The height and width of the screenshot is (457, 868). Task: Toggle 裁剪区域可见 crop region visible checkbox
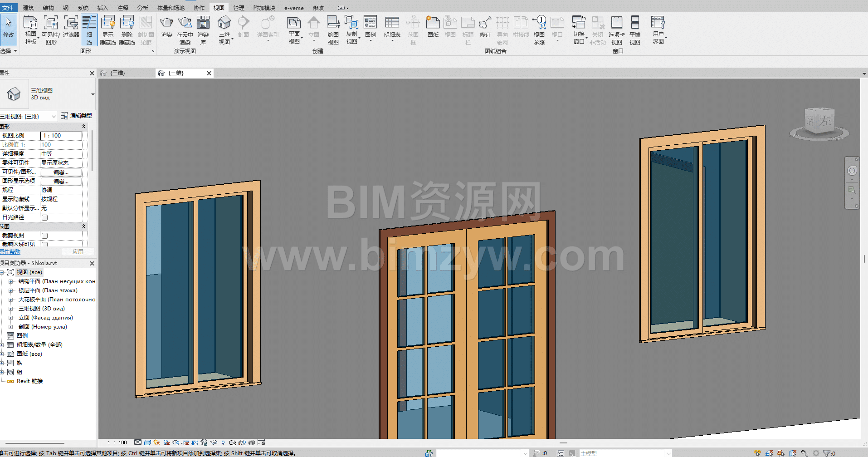click(x=45, y=245)
